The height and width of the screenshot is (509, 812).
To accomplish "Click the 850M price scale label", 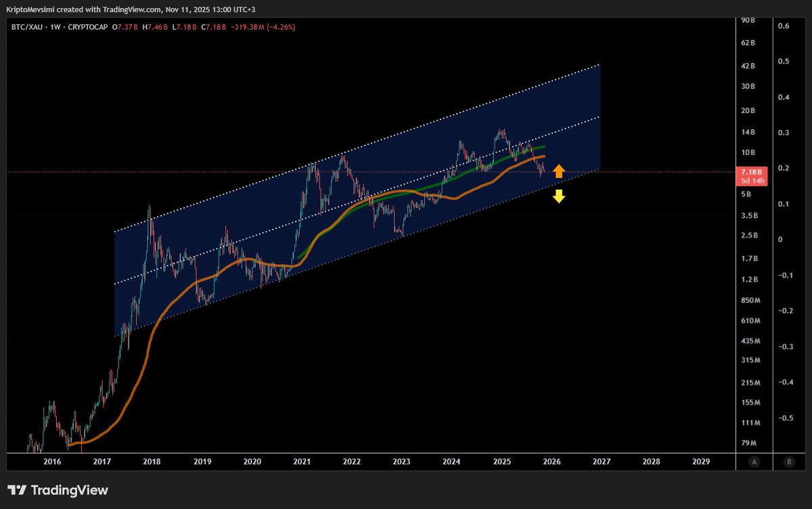I will point(750,301).
